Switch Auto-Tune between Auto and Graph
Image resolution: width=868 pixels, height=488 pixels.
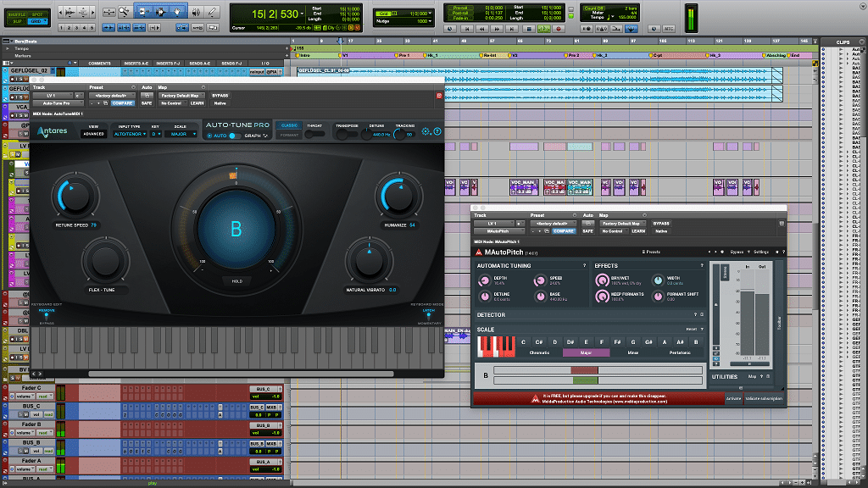(x=236, y=136)
